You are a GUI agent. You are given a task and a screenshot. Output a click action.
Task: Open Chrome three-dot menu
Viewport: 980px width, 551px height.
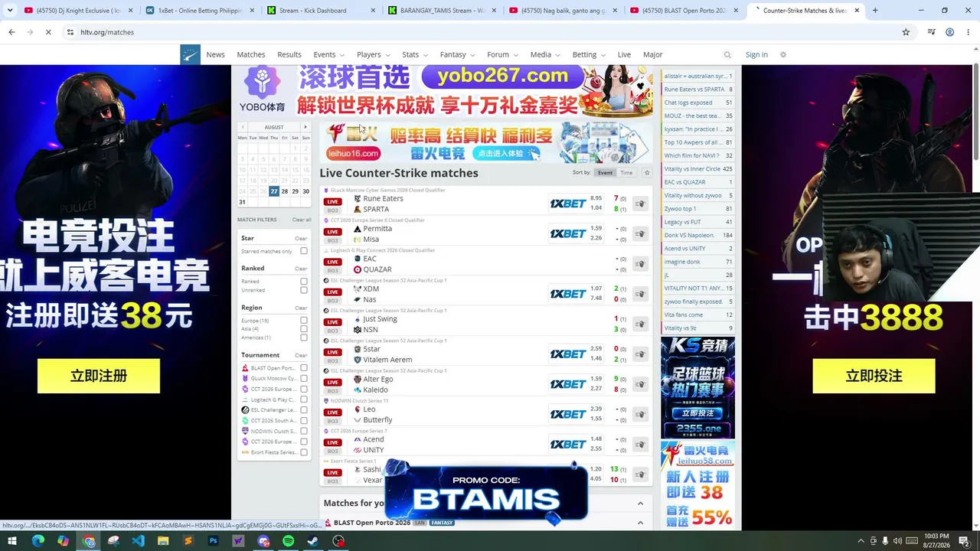click(968, 32)
